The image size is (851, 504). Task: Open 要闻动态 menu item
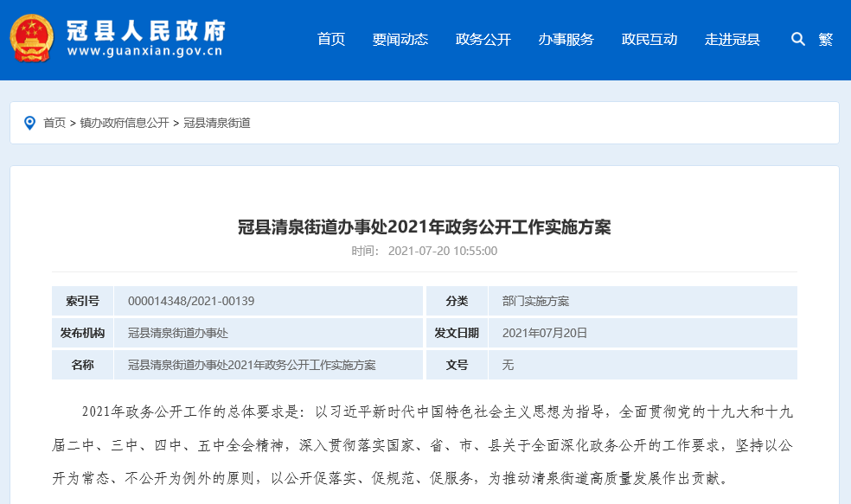pos(400,39)
